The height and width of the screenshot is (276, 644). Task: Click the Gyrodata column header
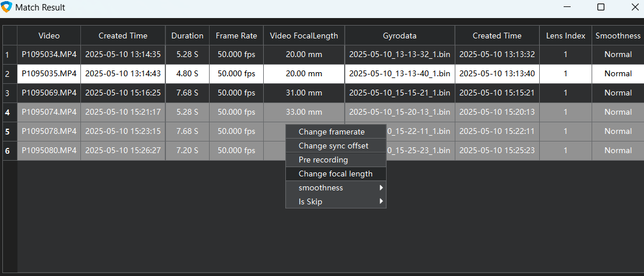click(399, 36)
